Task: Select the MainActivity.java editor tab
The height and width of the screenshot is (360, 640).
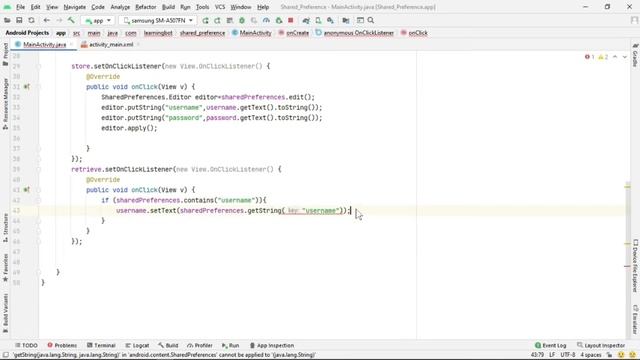Action: (44, 44)
